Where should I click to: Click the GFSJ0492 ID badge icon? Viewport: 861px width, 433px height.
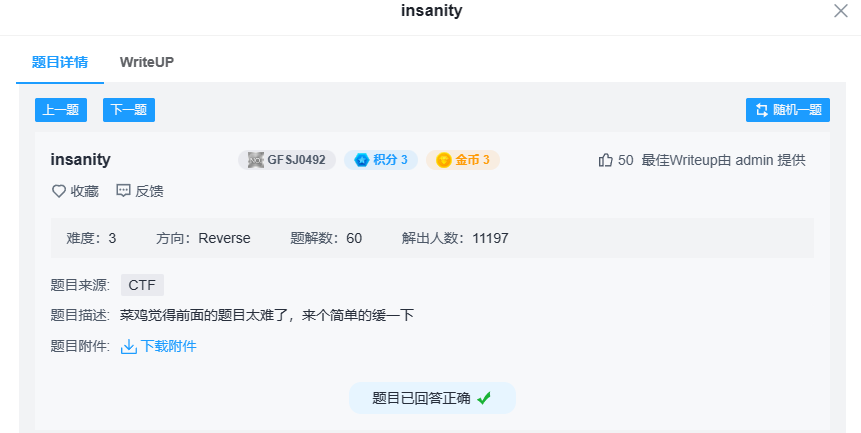pos(256,160)
